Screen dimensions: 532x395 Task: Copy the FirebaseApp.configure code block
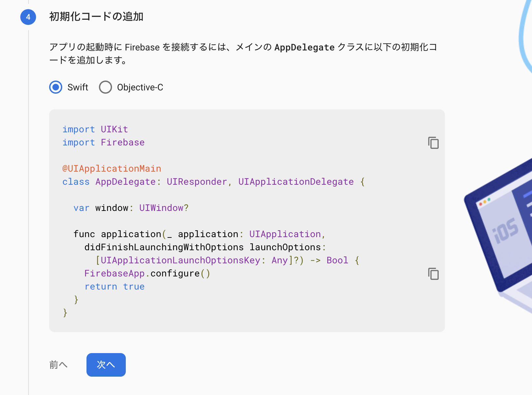(x=433, y=274)
